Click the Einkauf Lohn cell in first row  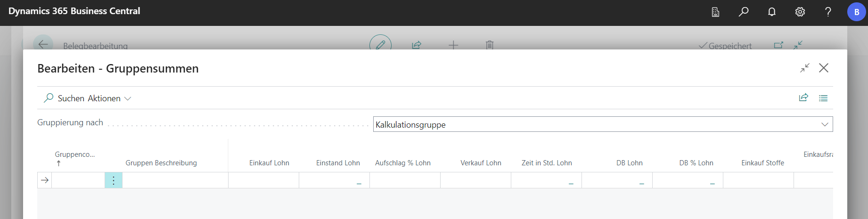263,180
